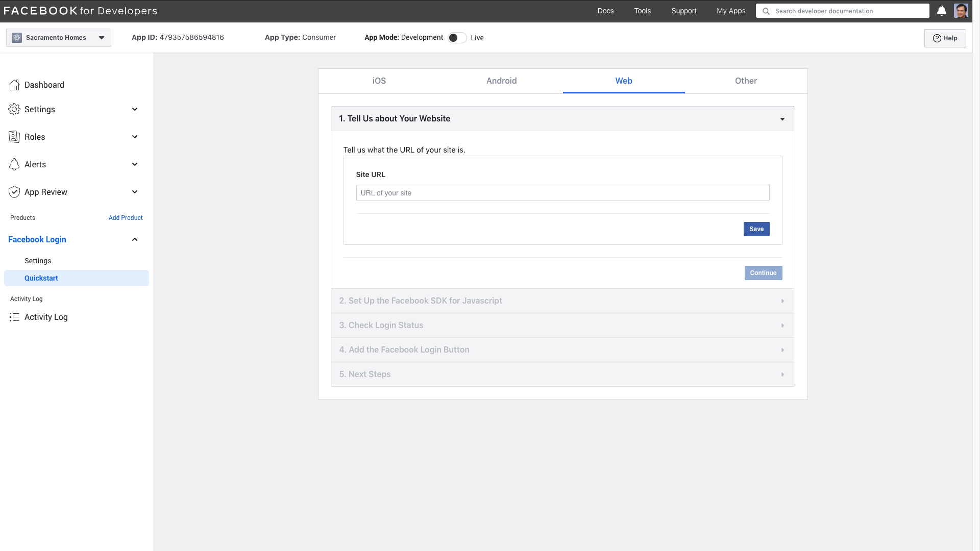
Task: Open the Sacramento Homes app dropdown
Action: 59,38
